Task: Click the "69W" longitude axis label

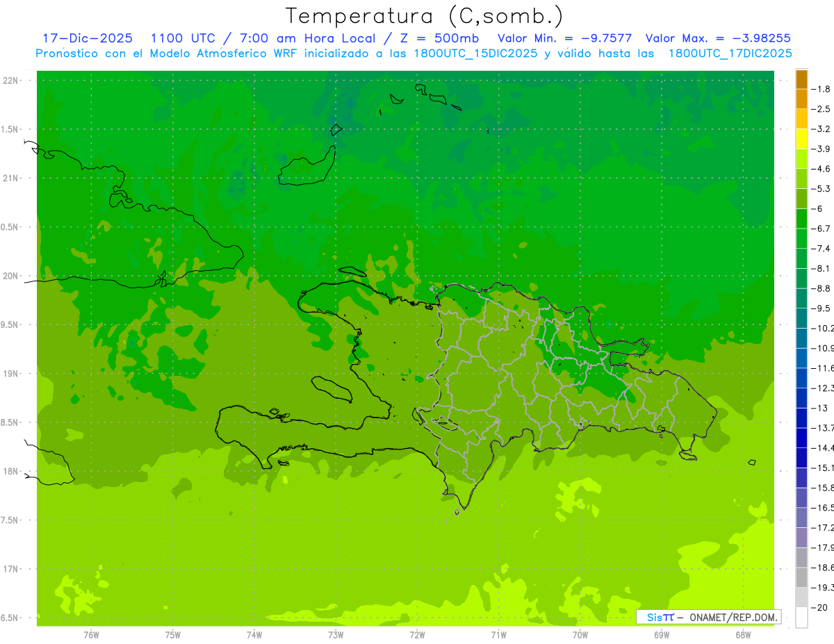Action: (x=662, y=635)
